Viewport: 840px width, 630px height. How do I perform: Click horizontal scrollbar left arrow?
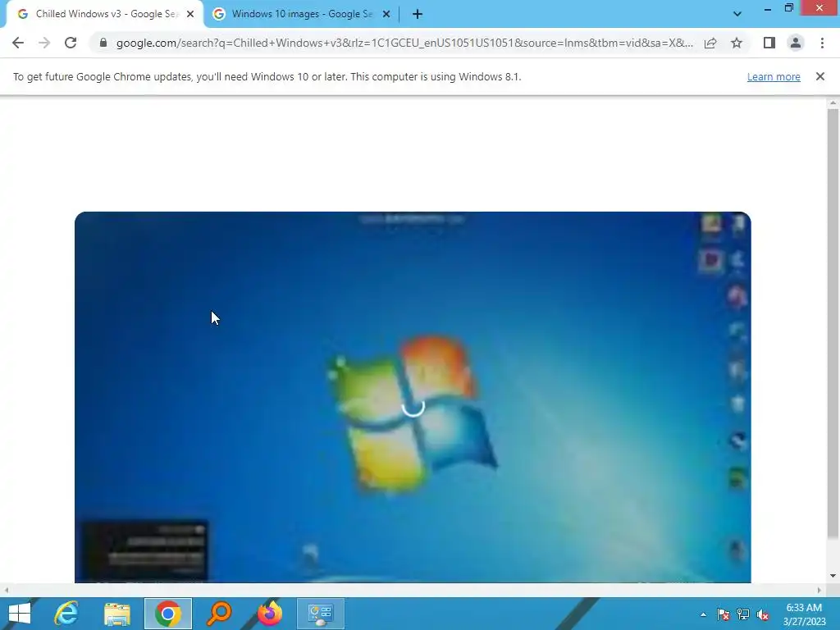pyautogui.click(x=7, y=590)
